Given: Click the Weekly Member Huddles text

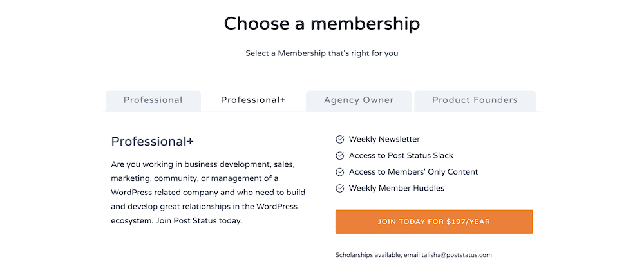Looking at the screenshot, I should click(x=397, y=189).
